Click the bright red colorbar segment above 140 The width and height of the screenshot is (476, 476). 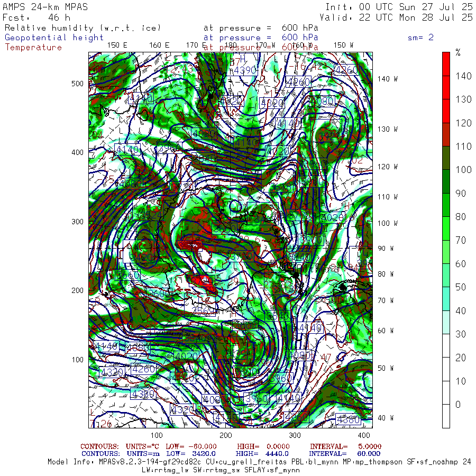point(446,64)
